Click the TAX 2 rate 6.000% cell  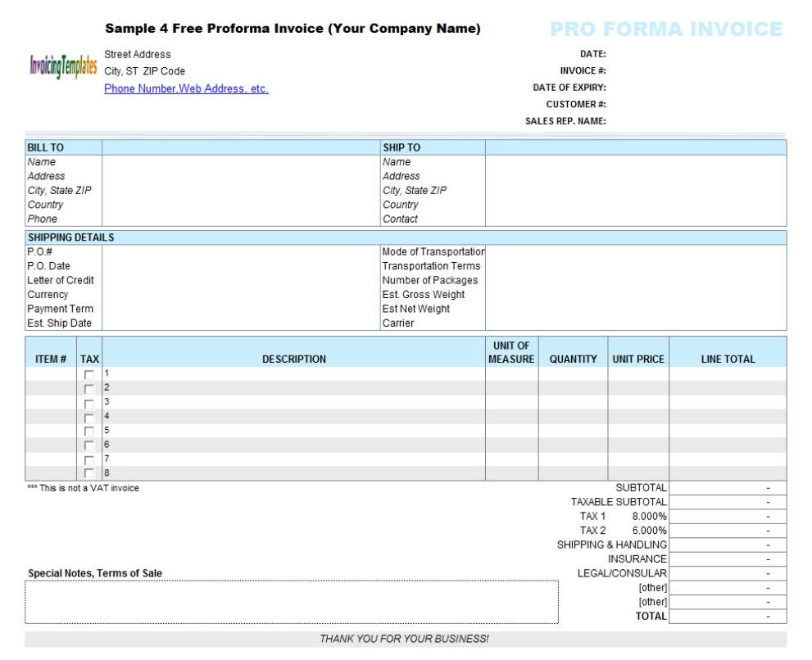(x=649, y=531)
